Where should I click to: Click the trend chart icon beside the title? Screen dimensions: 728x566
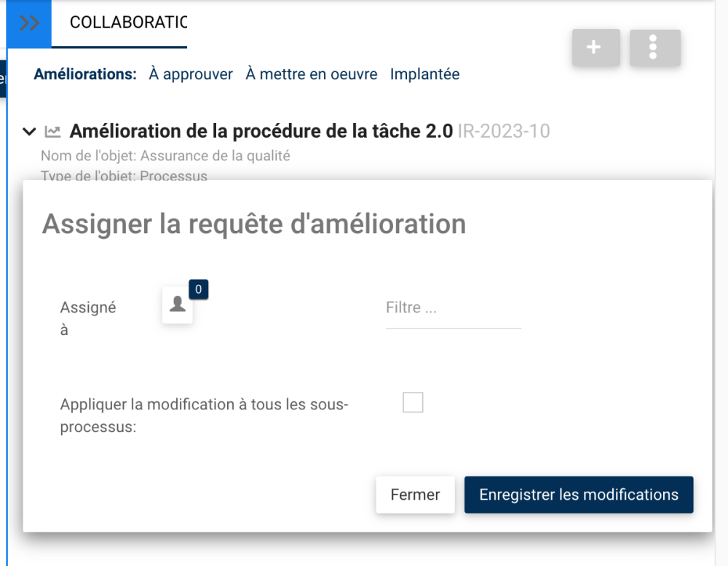tap(52, 132)
